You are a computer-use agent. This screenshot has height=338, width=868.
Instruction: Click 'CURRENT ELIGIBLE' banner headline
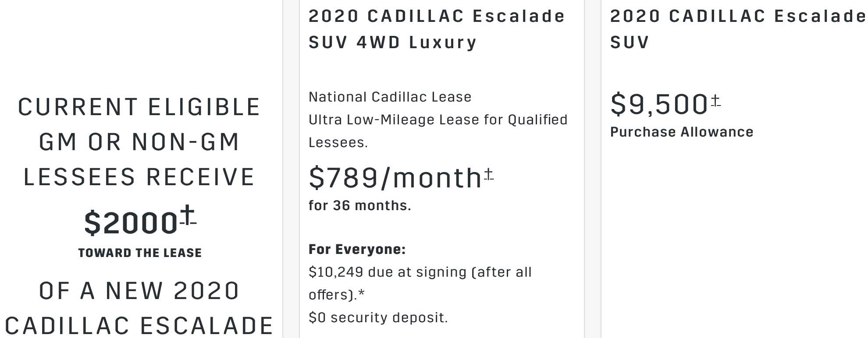point(139,107)
